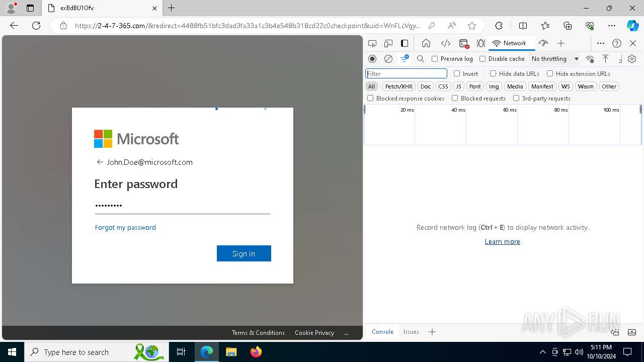This screenshot has height=362, width=644.
Task: Switch to the Issues drawer tab
Action: (x=411, y=332)
